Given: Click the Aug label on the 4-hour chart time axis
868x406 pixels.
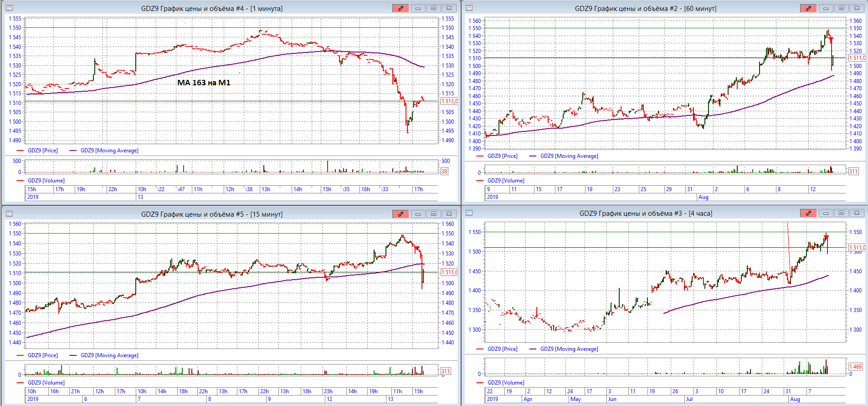Looking at the screenshot, I should pos(795,399).
